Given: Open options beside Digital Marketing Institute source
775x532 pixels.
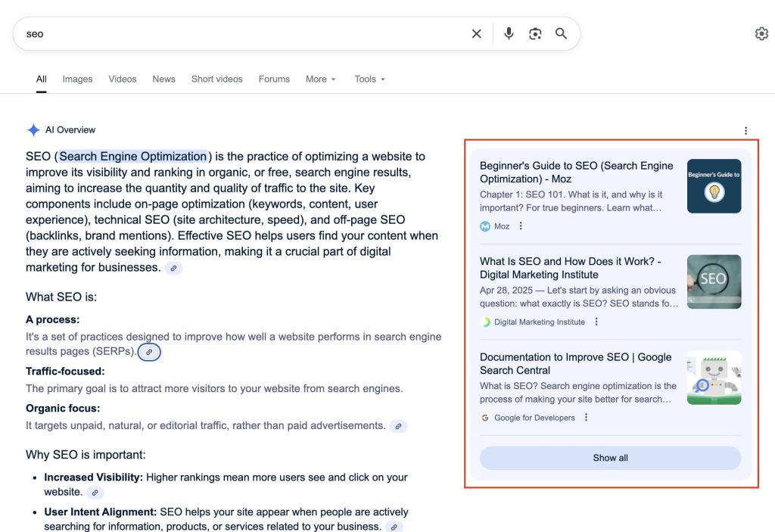Looking at the screenshot, I should pos(596,322).
